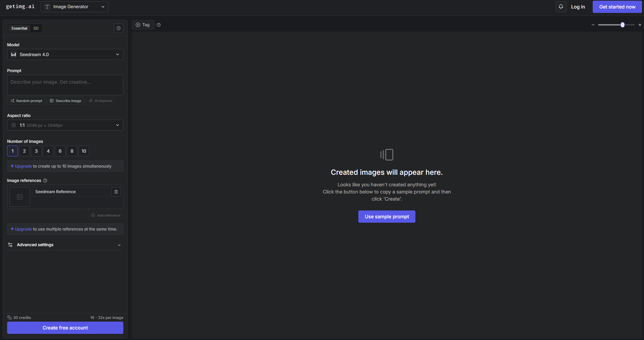Set number of images to 10

(84, 151)
